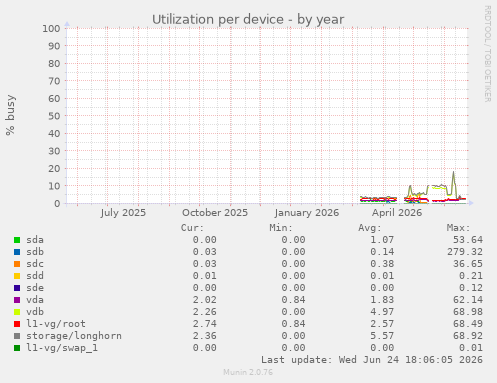Click the vdb lime legend swatch
Screen dimensions: 497x383
17,312
